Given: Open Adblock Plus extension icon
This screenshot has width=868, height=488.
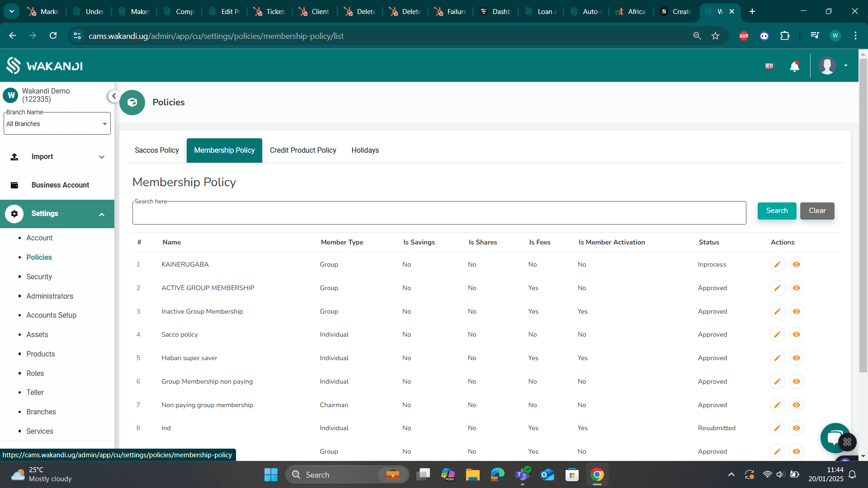Looking at the screenshot, I should coord(744,36).
